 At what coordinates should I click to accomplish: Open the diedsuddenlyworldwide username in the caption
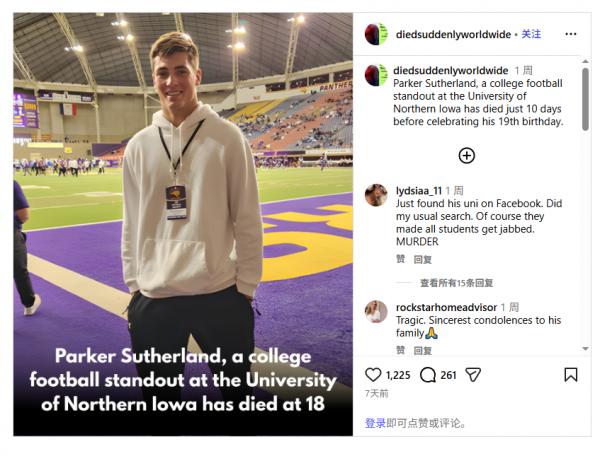(x=451, y=71)
